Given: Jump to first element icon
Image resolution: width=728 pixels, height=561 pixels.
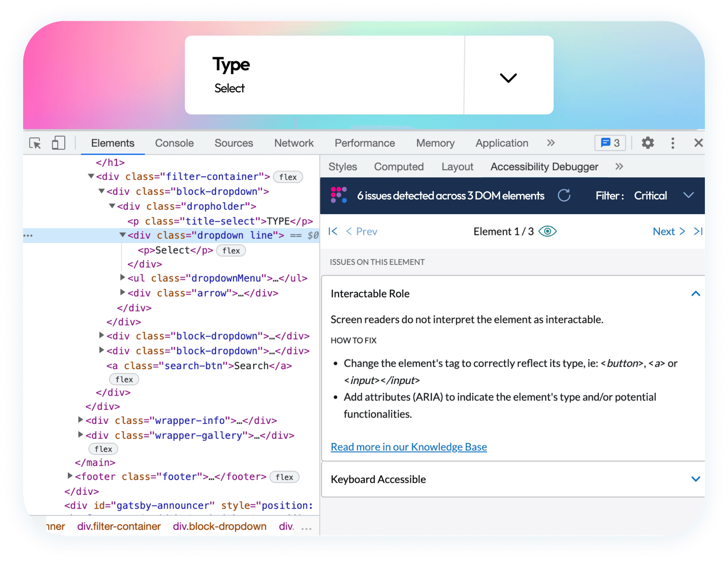Looking at the screenshot, I should pos(333,231).
